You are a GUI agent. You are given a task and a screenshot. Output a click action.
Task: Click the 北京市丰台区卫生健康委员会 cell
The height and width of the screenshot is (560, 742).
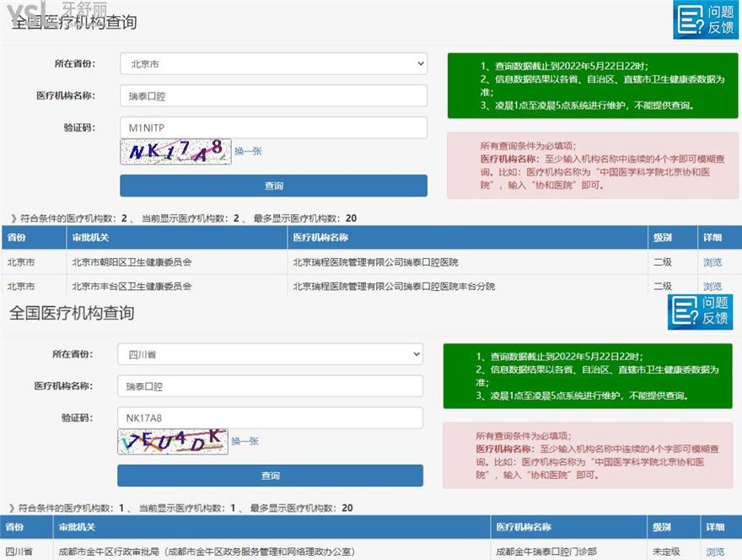point(176,285)
